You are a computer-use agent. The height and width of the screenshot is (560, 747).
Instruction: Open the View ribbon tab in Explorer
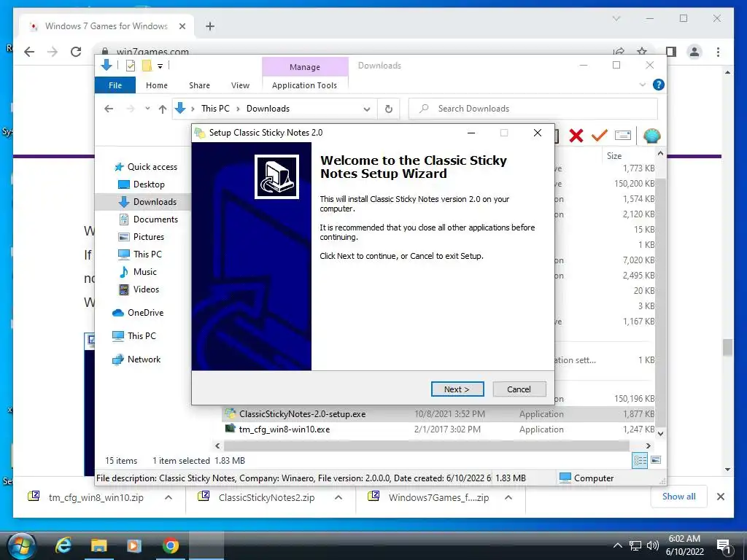point(240,85)
